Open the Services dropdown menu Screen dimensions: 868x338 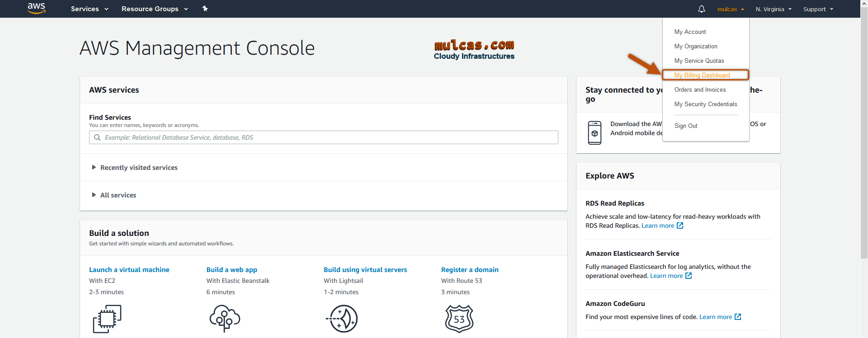point(90,9)
